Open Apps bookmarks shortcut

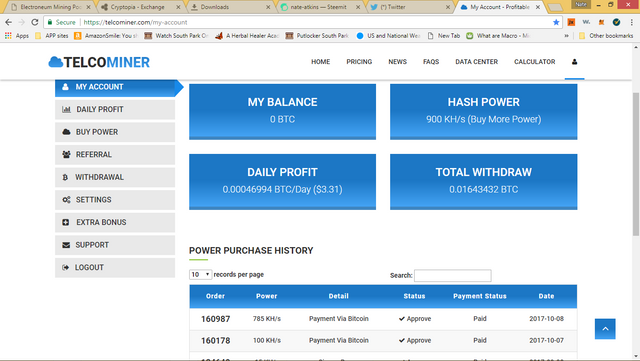(x=17, y=36)
